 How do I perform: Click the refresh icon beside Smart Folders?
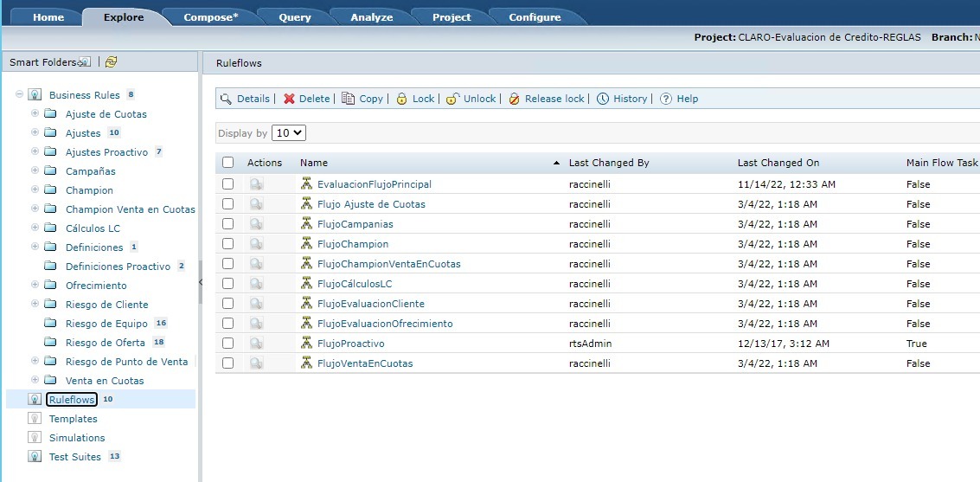(111, 62)
